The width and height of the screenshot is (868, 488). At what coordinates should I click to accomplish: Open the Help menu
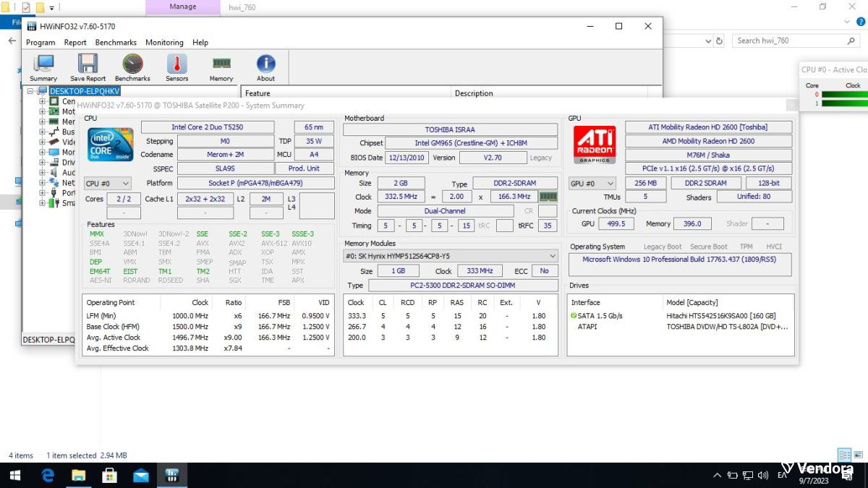[200, 43]
